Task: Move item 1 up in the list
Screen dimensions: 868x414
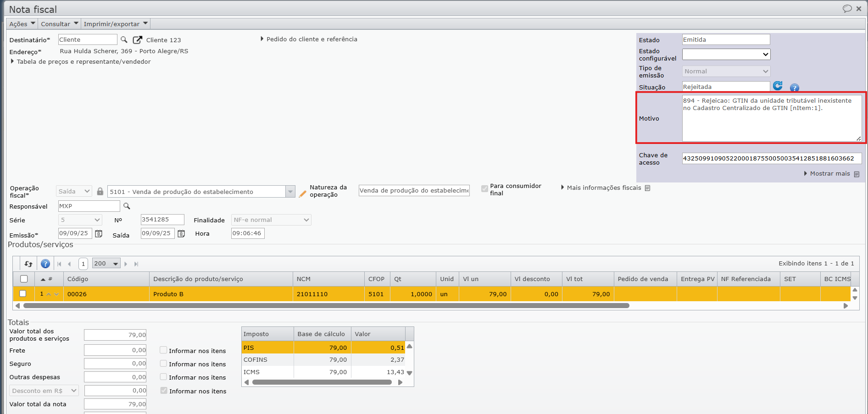Action: (49, 294)
